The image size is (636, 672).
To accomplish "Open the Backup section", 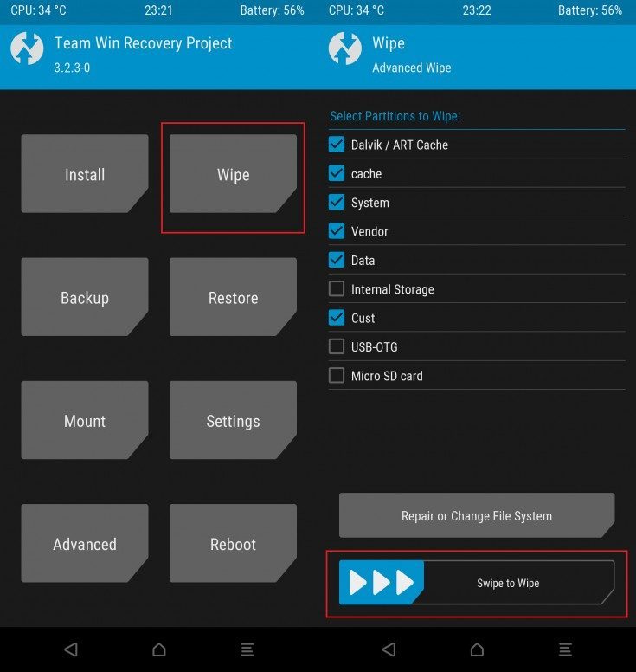I will point(85,297).
